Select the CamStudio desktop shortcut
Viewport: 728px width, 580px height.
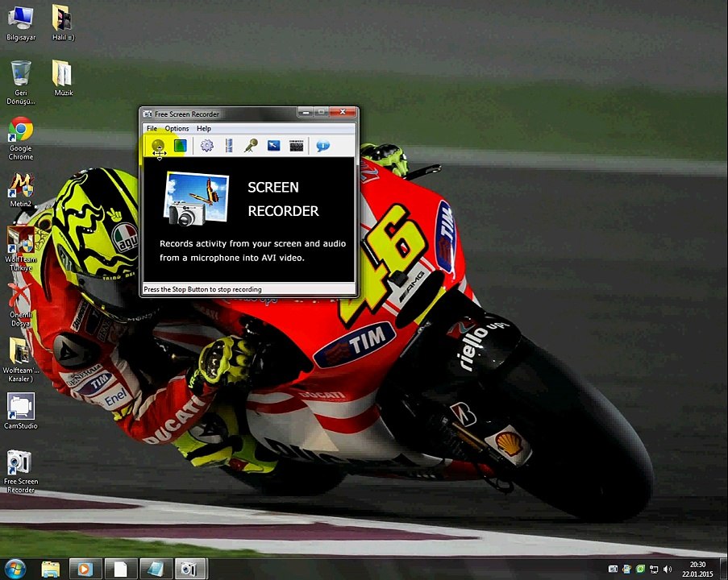coord(21,411)
